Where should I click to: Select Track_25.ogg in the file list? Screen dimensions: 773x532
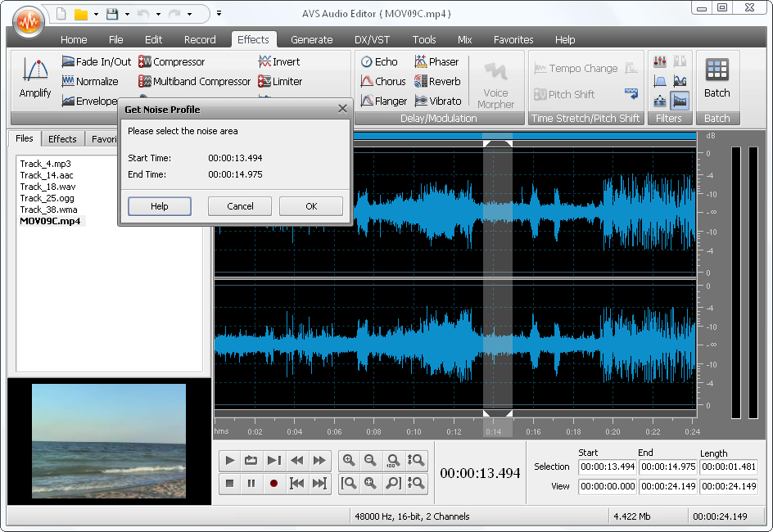[x=47, y=198]
